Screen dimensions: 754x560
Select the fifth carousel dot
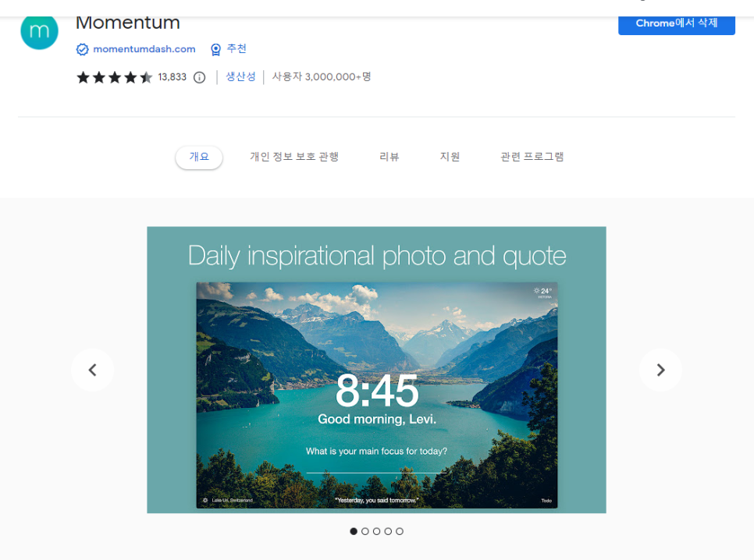click(x=400, y=531)
